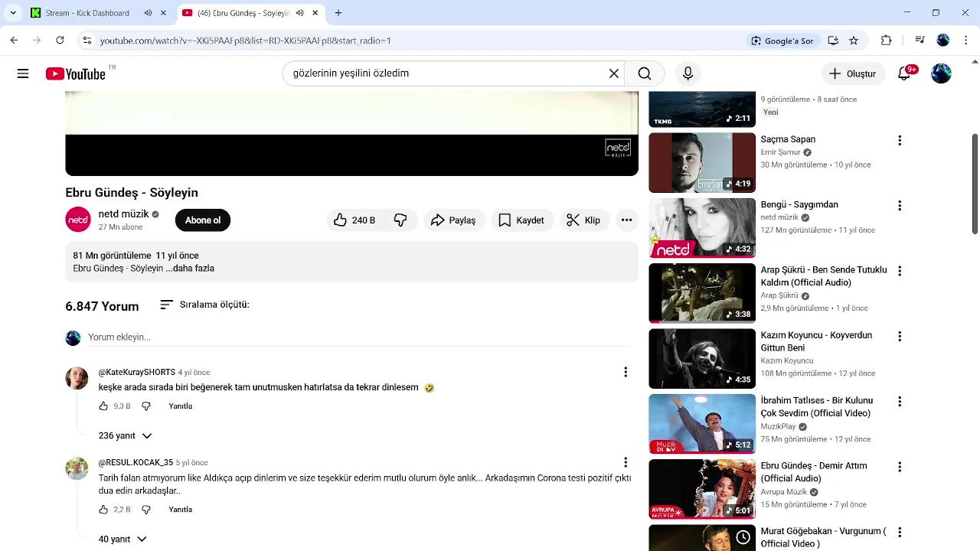Open Chrome three-dot menu
Image resolution: width=980 pixels, height=551 pixels.
[966, 41]
